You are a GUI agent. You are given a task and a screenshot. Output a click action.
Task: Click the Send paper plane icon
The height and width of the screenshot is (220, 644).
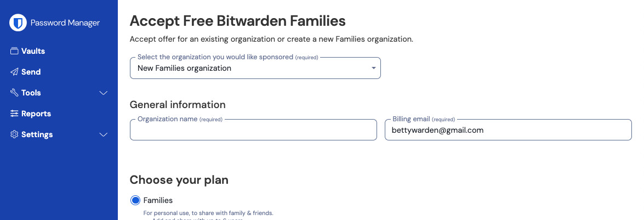pyautogui.click(x=14, y=72)
